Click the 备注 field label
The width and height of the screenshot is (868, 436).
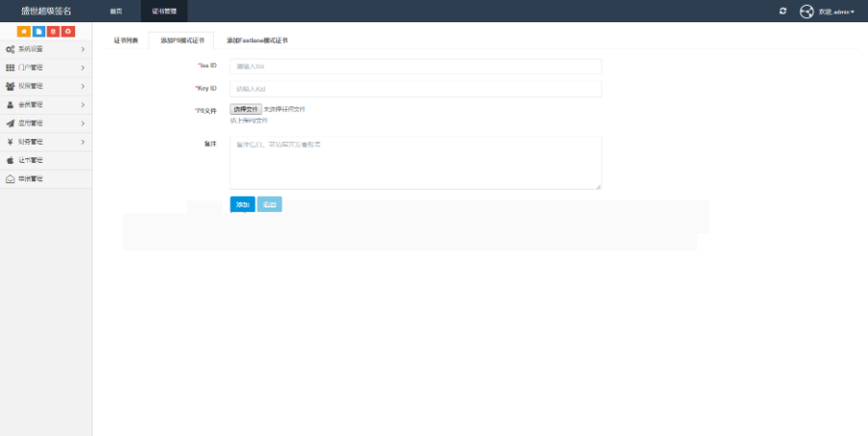click(210, 144)
